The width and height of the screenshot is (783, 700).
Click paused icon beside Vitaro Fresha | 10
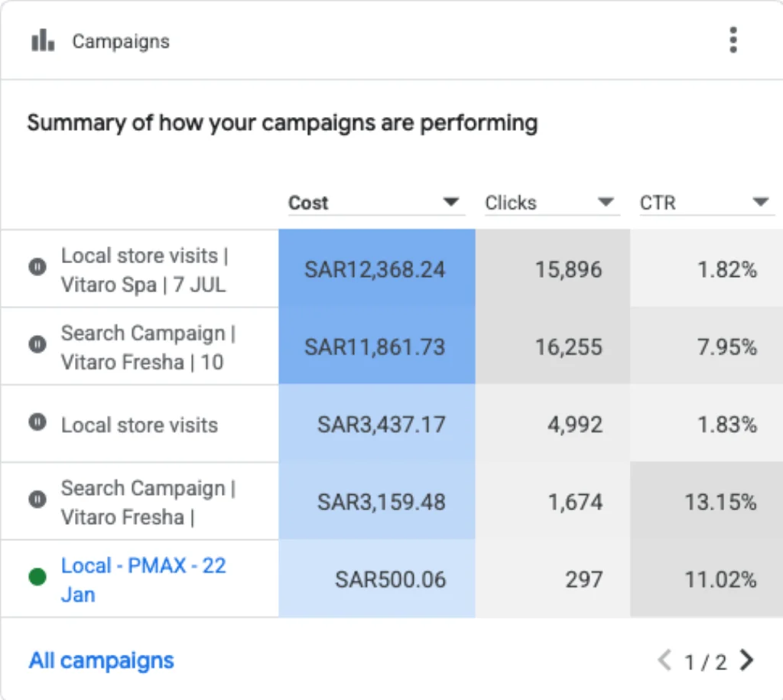click(37, 343)
